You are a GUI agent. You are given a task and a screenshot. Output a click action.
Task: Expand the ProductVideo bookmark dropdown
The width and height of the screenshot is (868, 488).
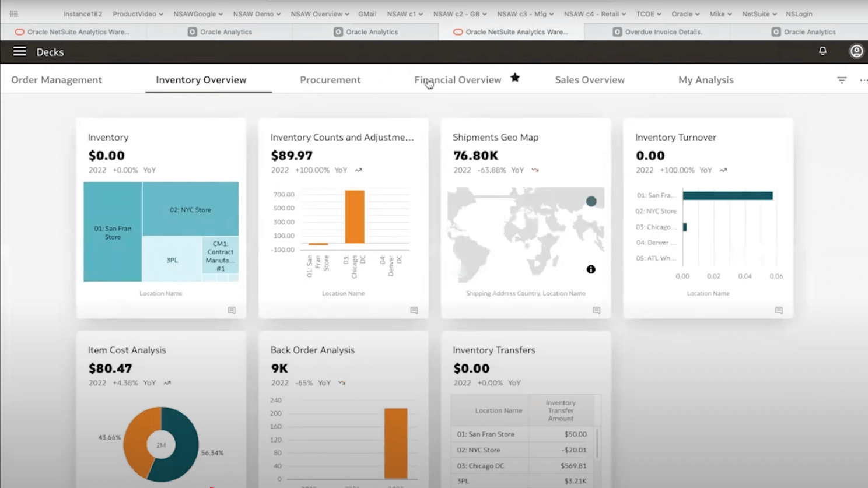[138, 14]
